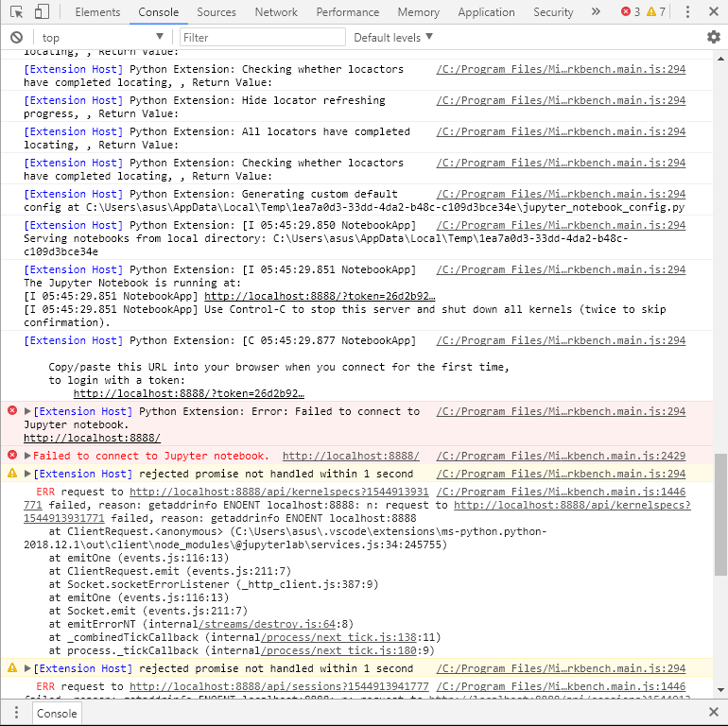Open the streams/destroy.js:64 stack link
This screenshot has height=726, width=728.
pyautogui.click(x=267, y=624)
